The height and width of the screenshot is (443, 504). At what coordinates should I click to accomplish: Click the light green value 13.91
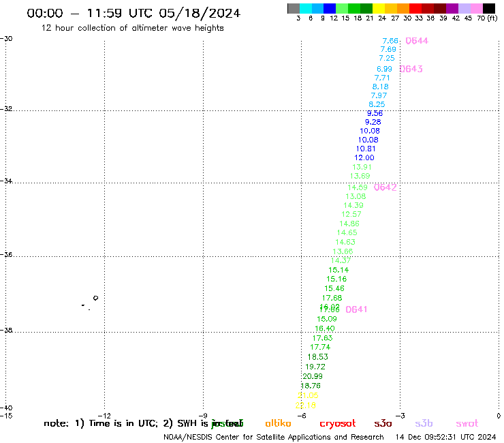point(362,167)
